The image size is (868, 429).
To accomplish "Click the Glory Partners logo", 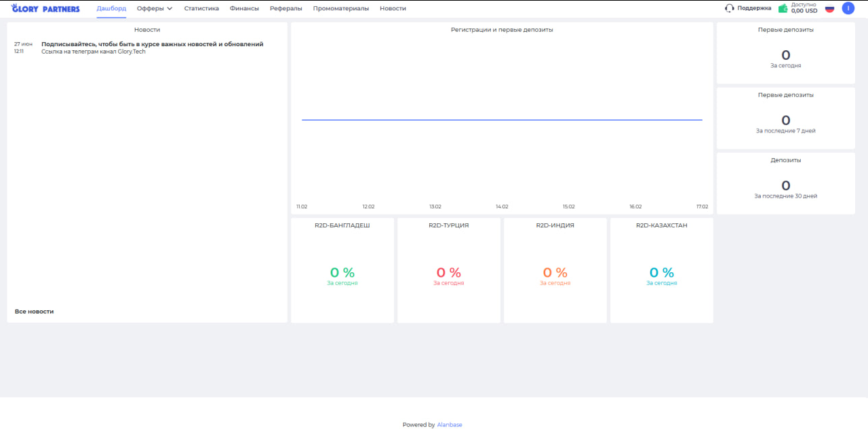I will click(45, 9).
